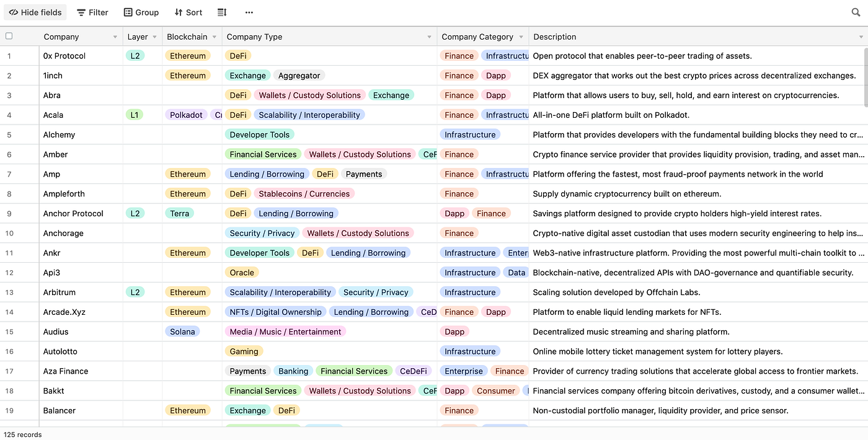
Task: Click the Solana blockchain tag
Action: point(182,332)
